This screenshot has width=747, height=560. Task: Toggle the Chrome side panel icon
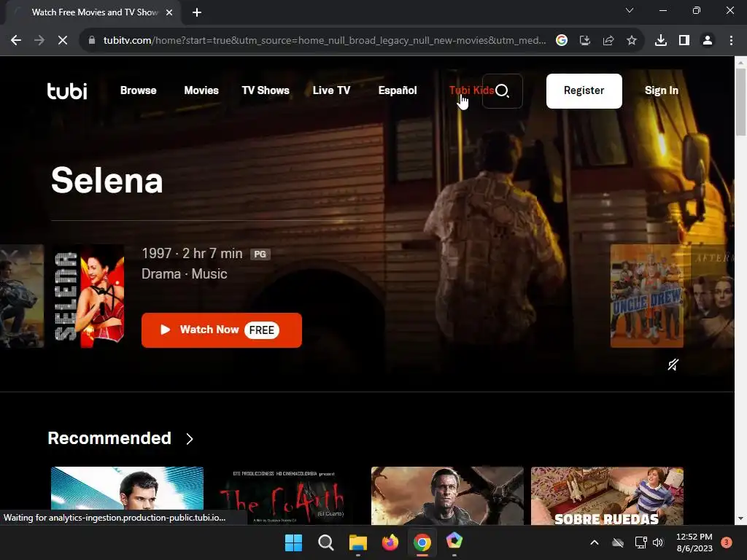684,41
